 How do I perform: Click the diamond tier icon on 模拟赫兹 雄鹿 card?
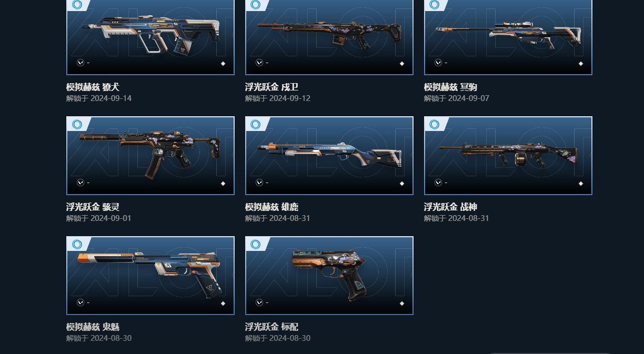402,184
